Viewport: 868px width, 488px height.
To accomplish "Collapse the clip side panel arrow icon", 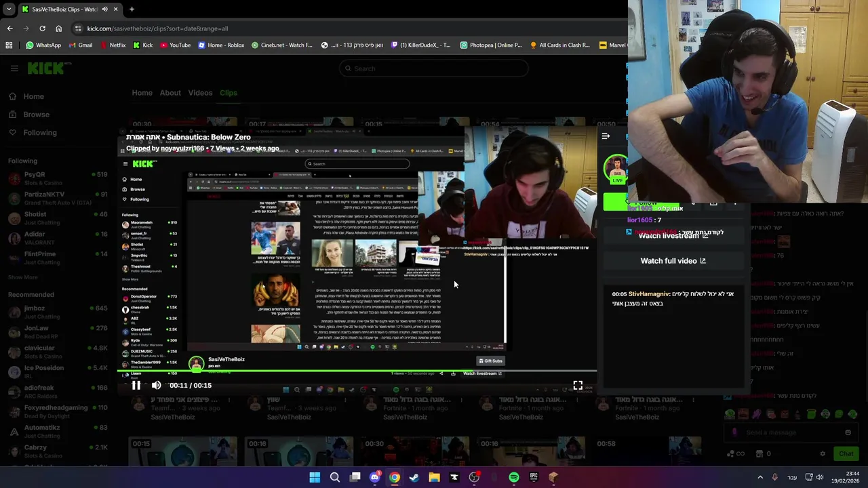I will (606, 136).
